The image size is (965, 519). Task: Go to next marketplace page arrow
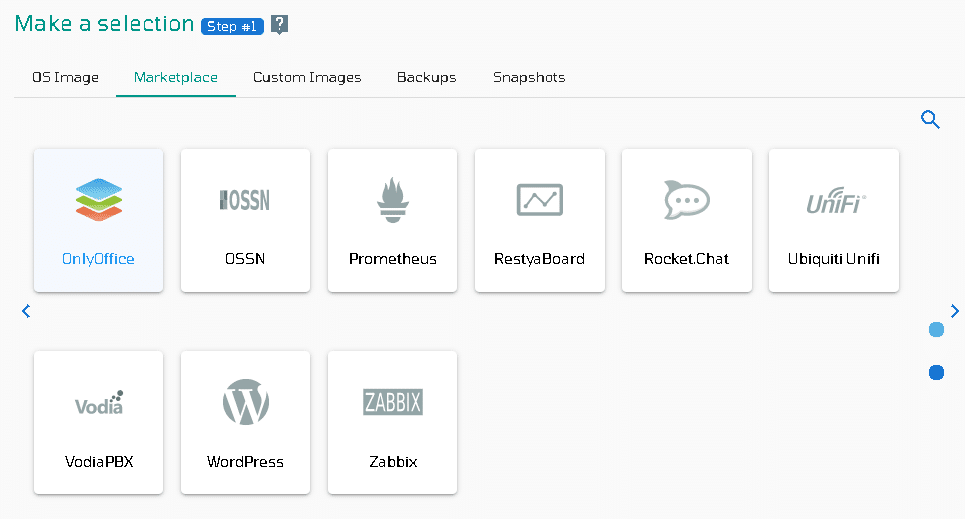[x=955, y=311]
